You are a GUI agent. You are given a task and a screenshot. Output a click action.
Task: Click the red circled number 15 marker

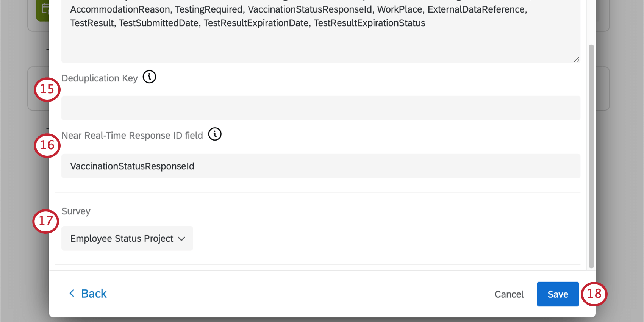pos(47,89)
